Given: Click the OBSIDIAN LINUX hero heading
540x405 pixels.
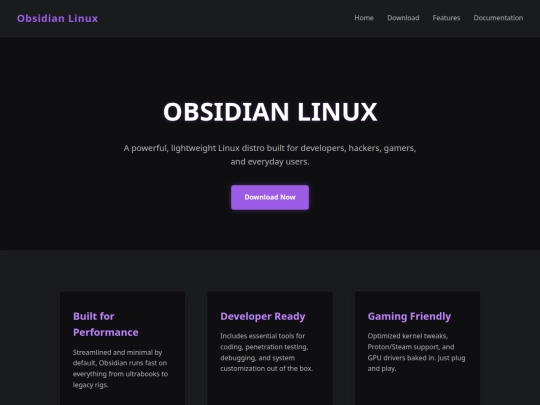Looking at the screenshot, I should point(270,112).
